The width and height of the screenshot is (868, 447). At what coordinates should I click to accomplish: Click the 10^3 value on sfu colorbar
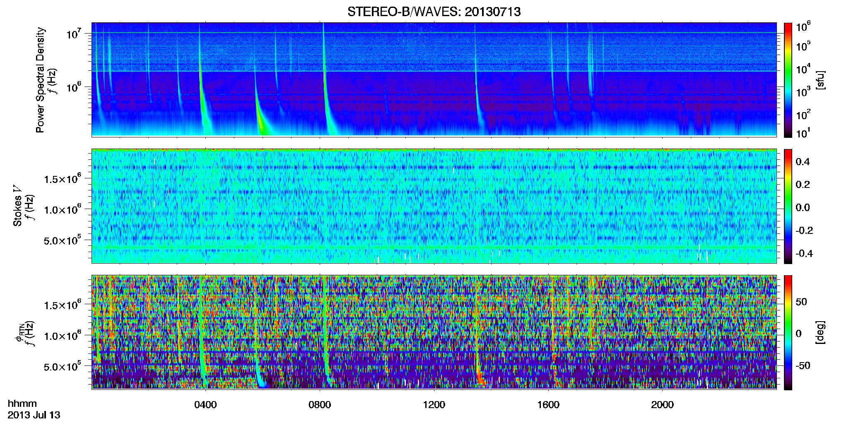[803, 91]
